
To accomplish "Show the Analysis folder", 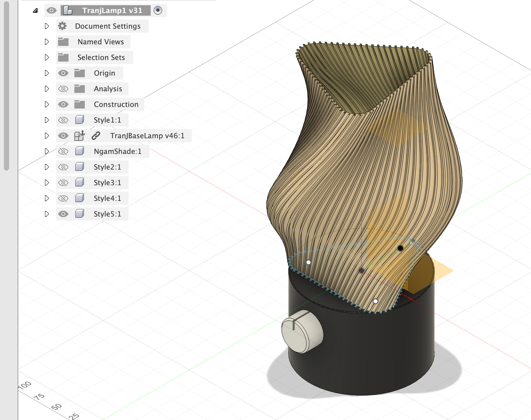I will [63, 89].
